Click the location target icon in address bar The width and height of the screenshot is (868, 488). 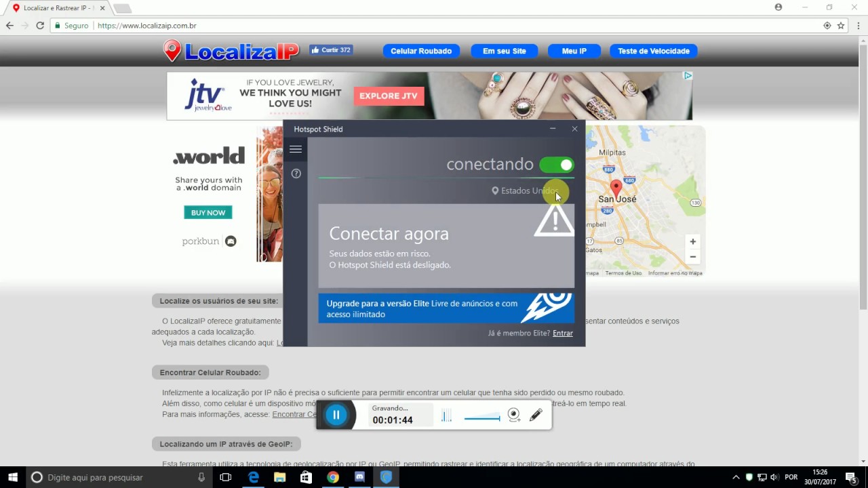(827, 26)
